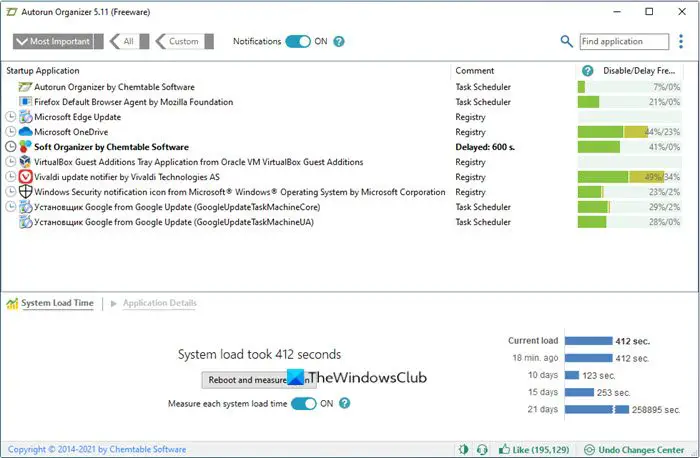Click the delay clock icon beside Vivaldi update notifier
This screenshot has width=700, height=458.
coord(10,177)
